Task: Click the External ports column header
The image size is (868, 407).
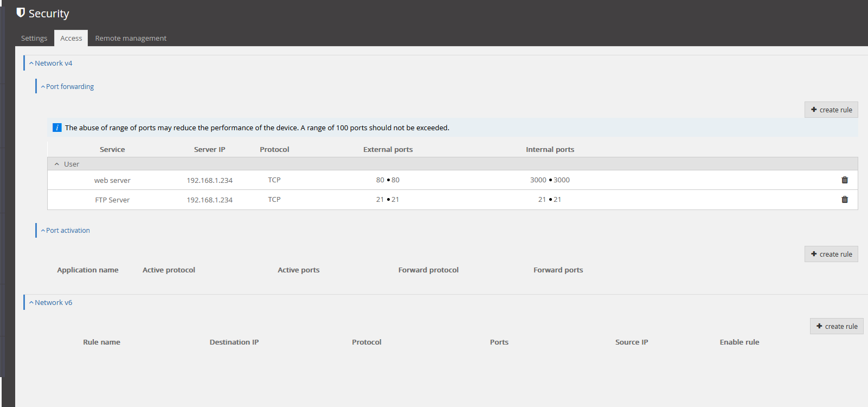Action: pyautogui.click(x=388, y=150)
